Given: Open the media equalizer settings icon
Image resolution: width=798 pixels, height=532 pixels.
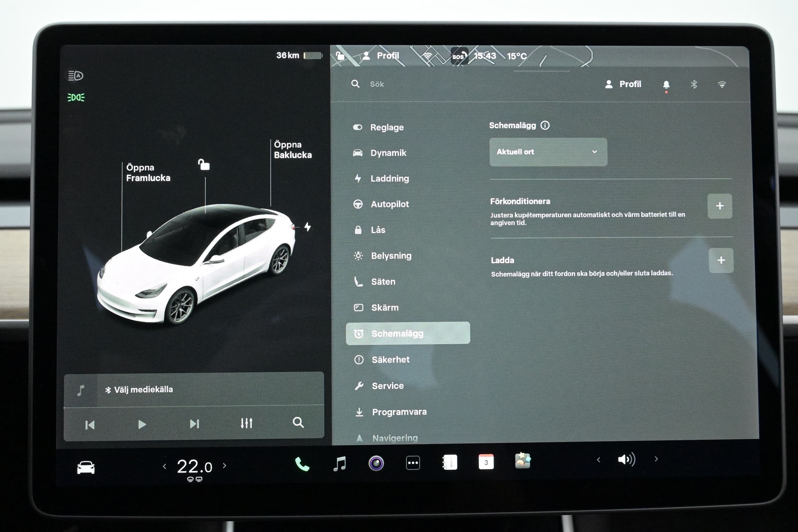Looking at the screenshot, I should pyautogui.click(x=246, y=423).
